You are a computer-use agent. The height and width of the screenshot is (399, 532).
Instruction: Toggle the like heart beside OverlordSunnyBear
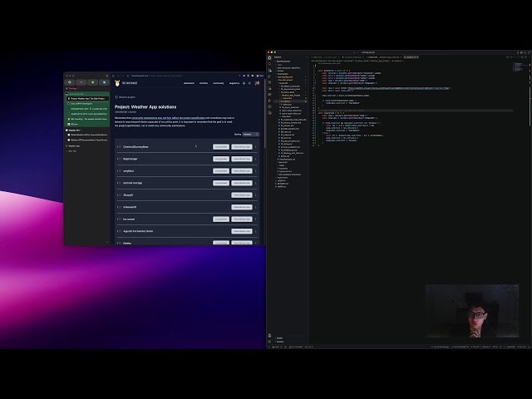click(120, 147)
